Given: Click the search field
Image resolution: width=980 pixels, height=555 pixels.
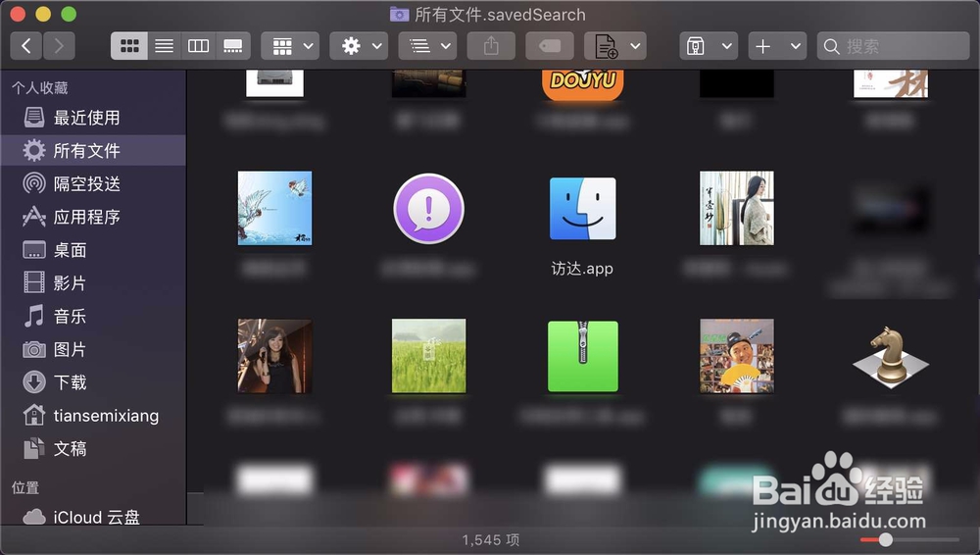Looking at the screenshot, I should [x=893, y=46].
